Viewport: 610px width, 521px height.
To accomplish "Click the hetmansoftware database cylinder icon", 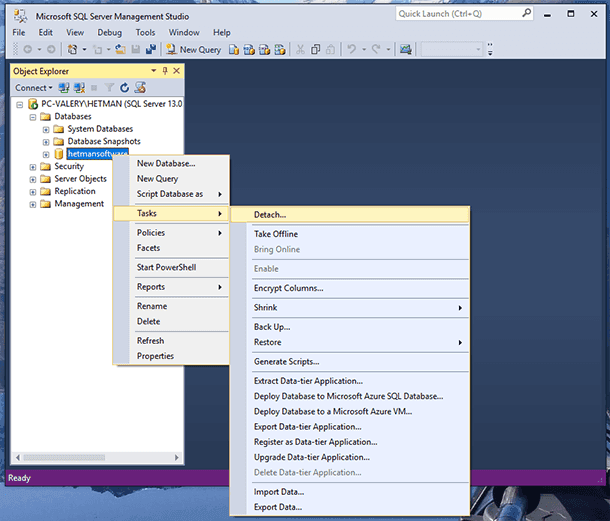I will point(59,154).
